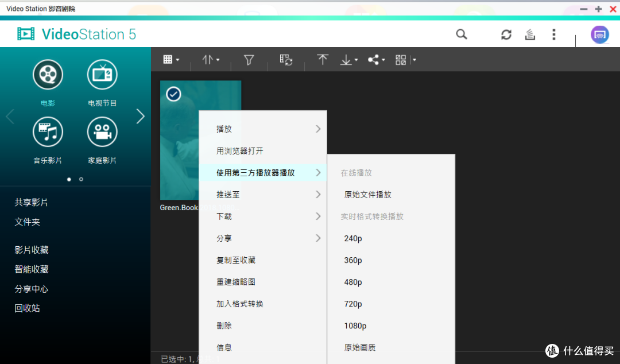
Task: Select second category page dot
Action: pyautogui.click(x=81, y=179)
